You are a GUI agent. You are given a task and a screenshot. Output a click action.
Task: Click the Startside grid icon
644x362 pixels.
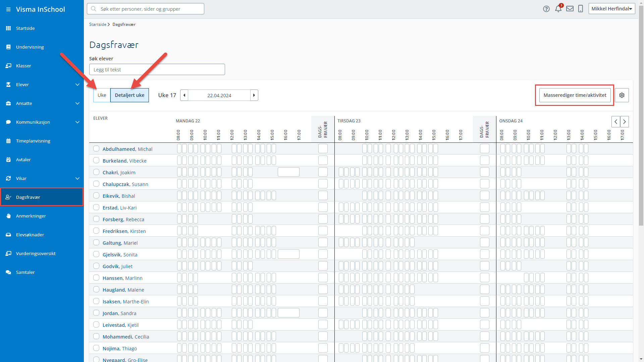point(8,28)
